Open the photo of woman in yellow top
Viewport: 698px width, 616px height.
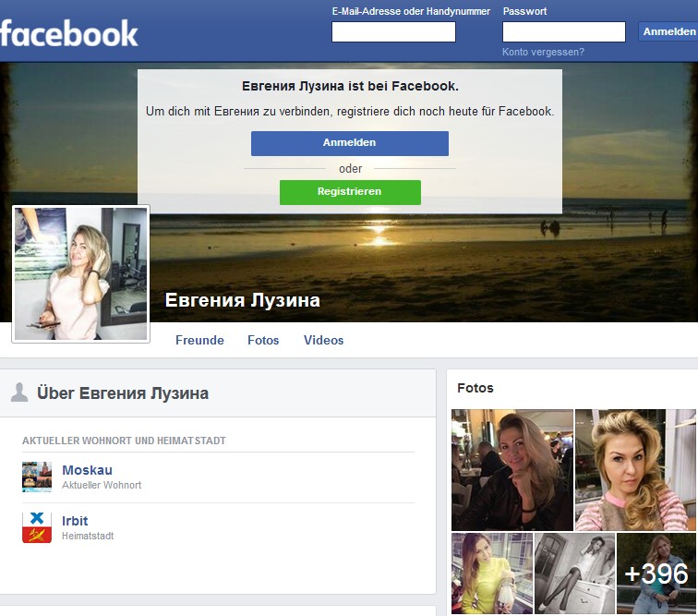[492, 574]
